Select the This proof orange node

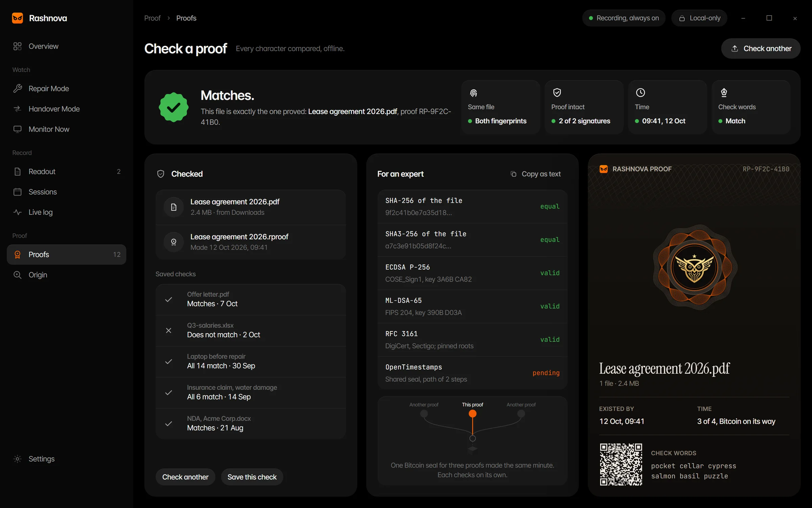coord(472,414)
